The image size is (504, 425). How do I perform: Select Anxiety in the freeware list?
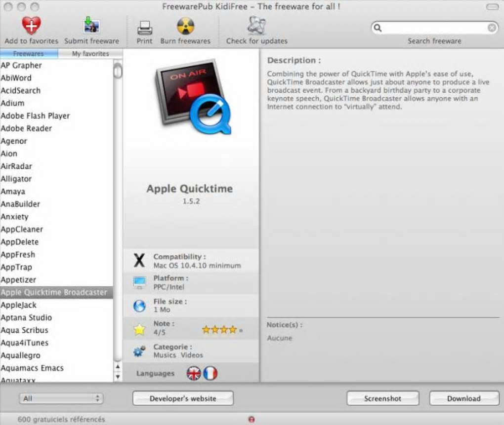coord(56,217)
